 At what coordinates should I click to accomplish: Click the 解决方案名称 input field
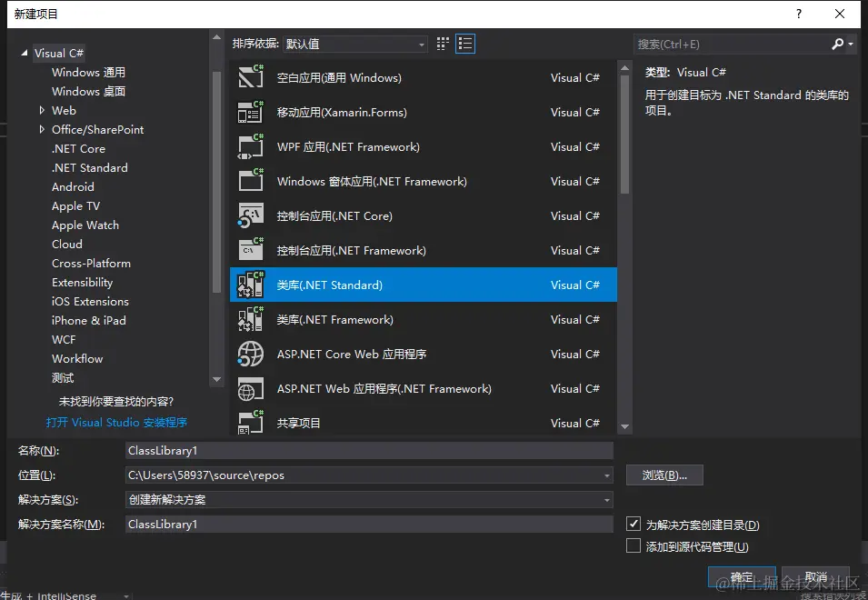pyautogui.click(x=369, y=525)
